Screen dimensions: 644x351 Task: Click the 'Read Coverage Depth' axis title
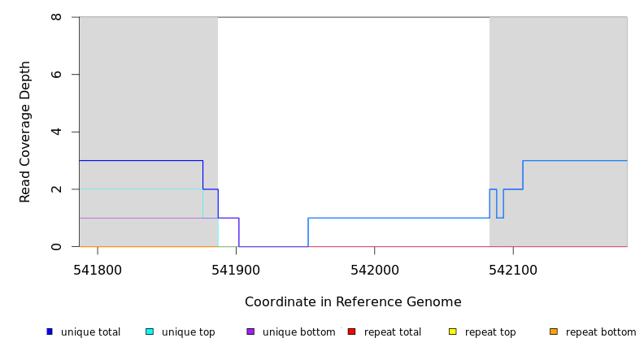pos(26,132)
